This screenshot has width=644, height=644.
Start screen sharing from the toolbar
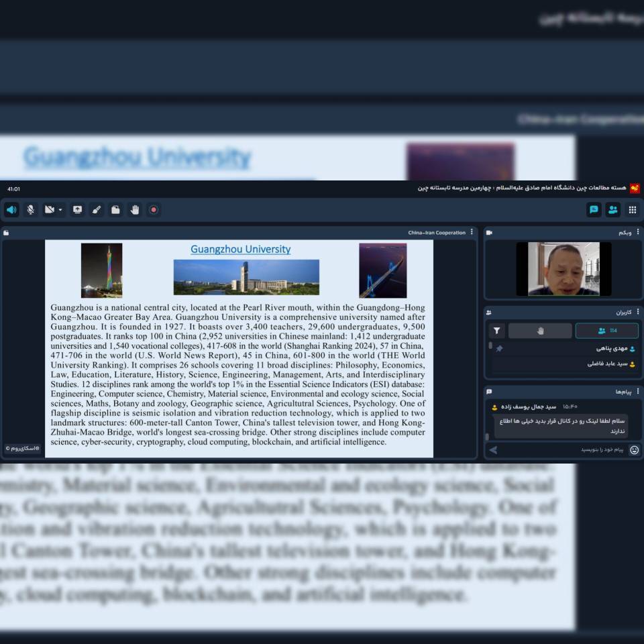[77, 210]
